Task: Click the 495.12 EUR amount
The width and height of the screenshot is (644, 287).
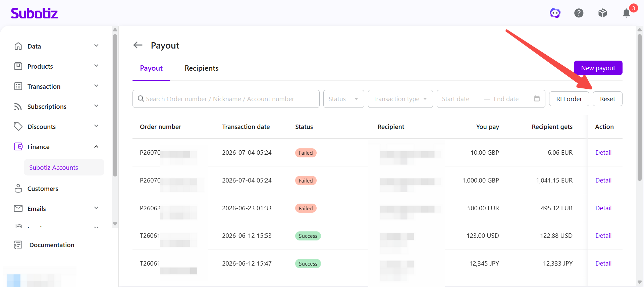Action: (x=556, y=208)
